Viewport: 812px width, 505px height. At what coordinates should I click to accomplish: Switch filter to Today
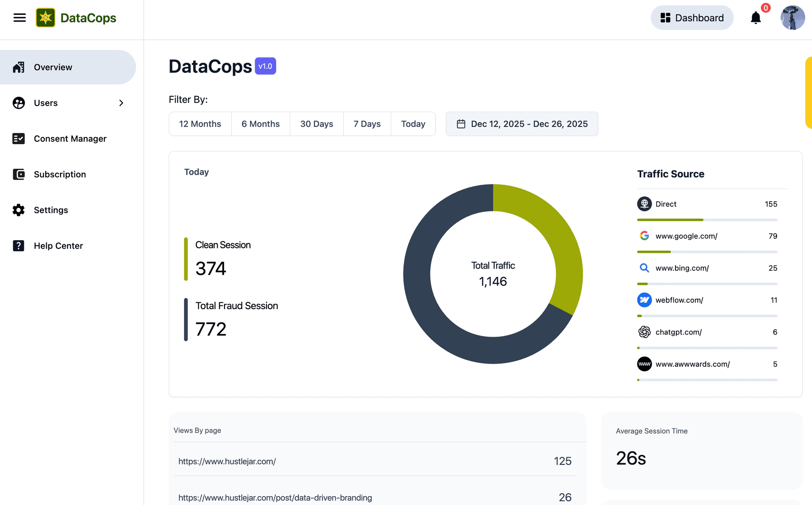click(x=413, y=124)
